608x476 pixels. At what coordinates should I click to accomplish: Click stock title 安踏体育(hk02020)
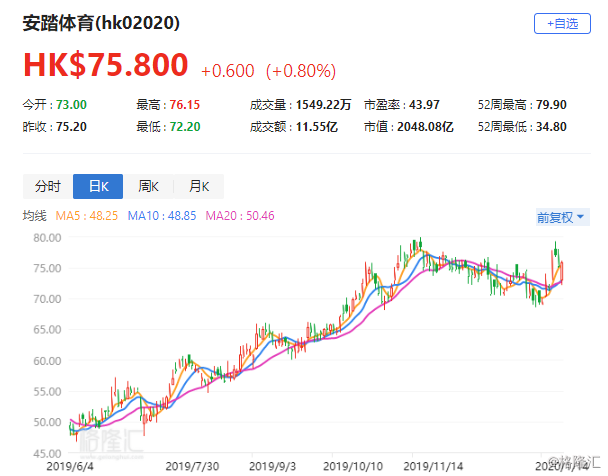[x=101, y=23]
